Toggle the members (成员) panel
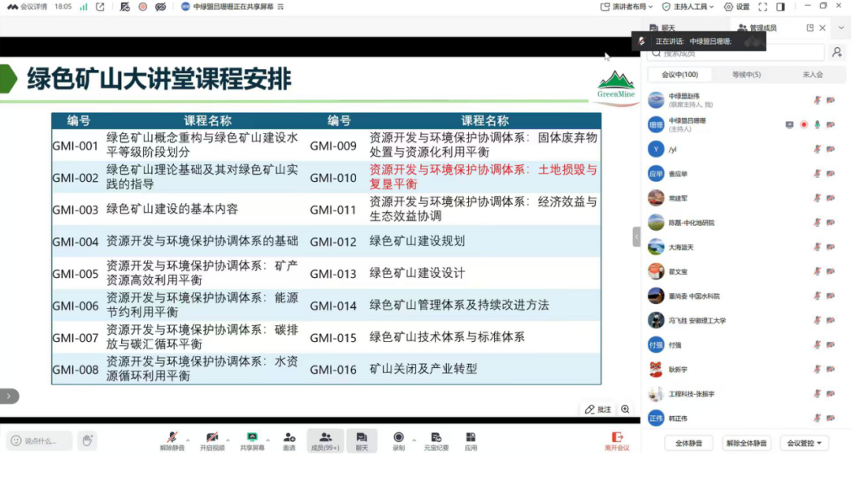The width and height of the screenshot is (868, 481). coord(325,438)
